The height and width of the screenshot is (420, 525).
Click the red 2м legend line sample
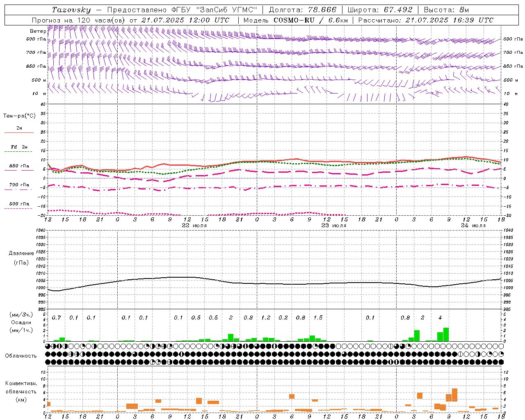tap(19, 132)
